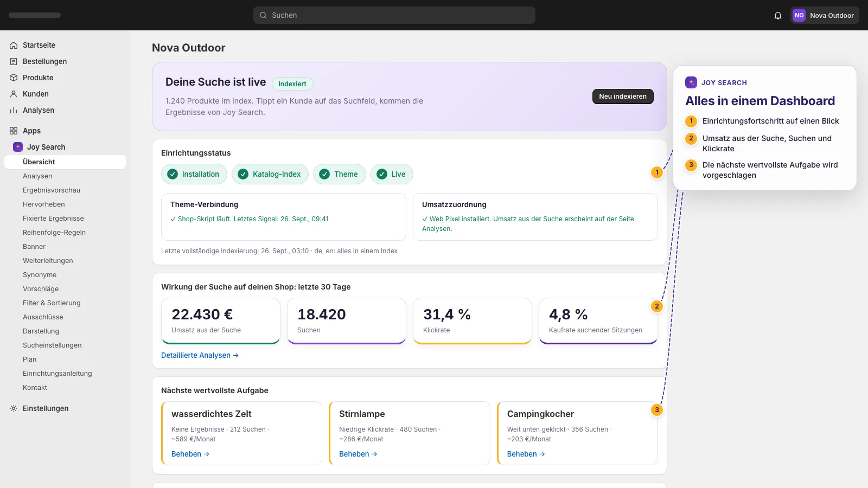This screenshot has width=868, height=488.
Task: Open Startseite in the sidebar
Action: point(65,45)
